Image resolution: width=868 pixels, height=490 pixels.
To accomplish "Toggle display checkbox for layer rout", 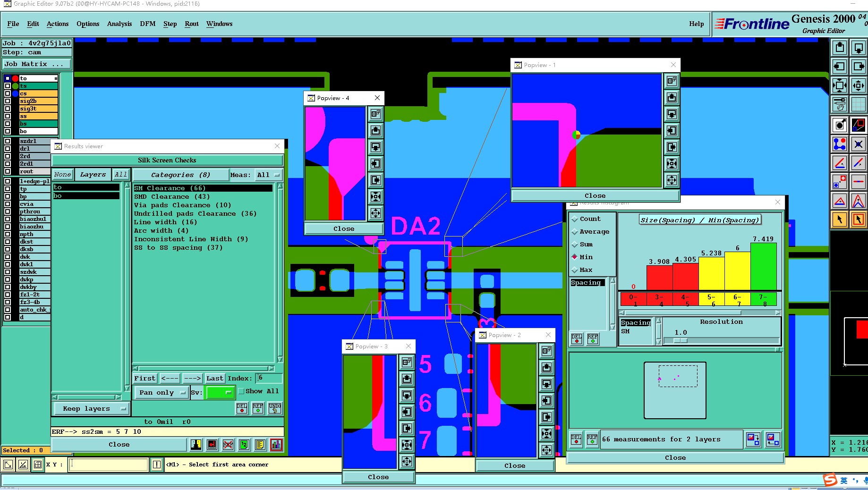I will click(x=8, y=171).
